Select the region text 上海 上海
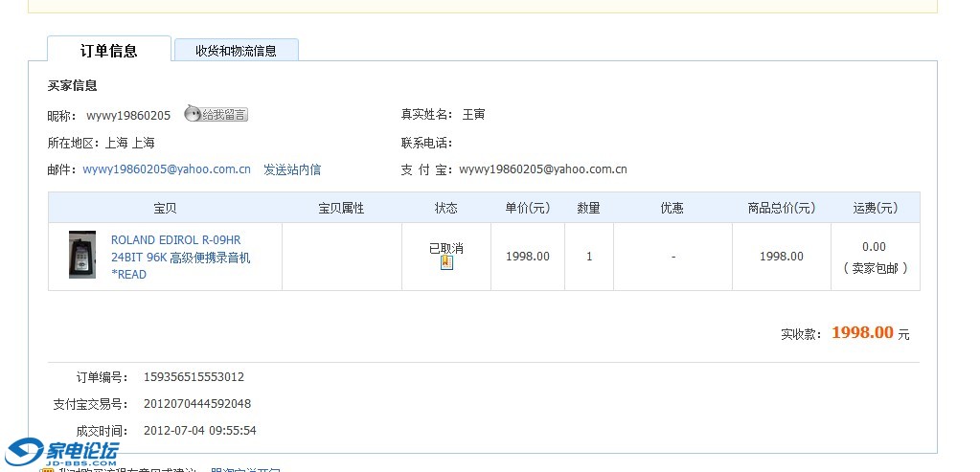The image size is (980, 472). click(129, 143)
